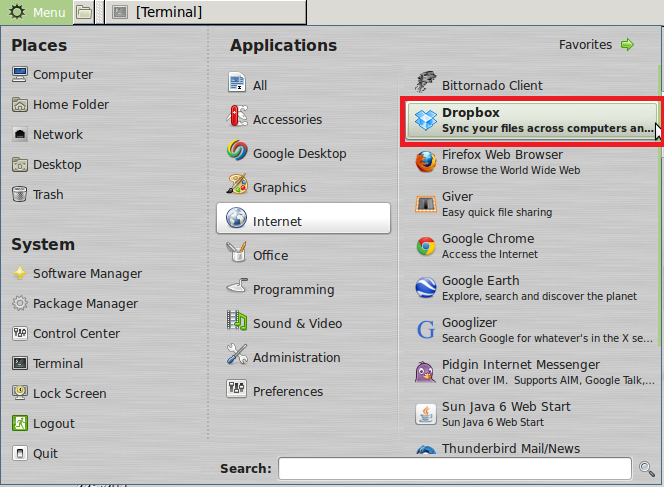Click the Bittornado Client icon

pos(426,81)
